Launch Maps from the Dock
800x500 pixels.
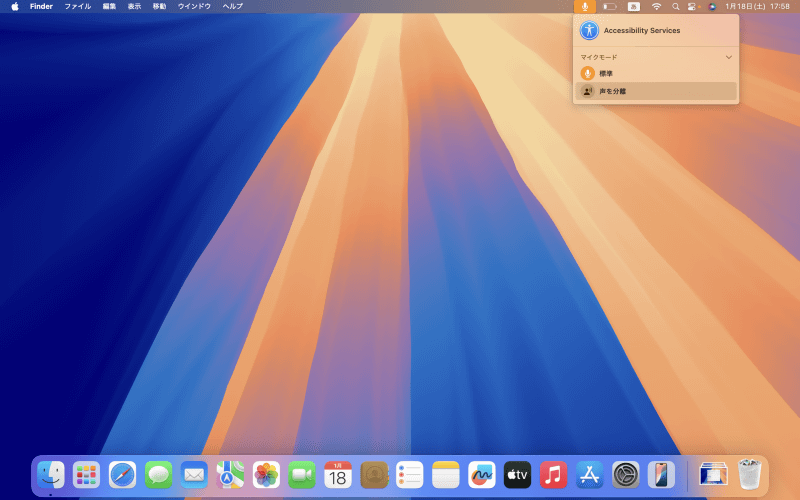pyautogui.click(x=230, y=475)
